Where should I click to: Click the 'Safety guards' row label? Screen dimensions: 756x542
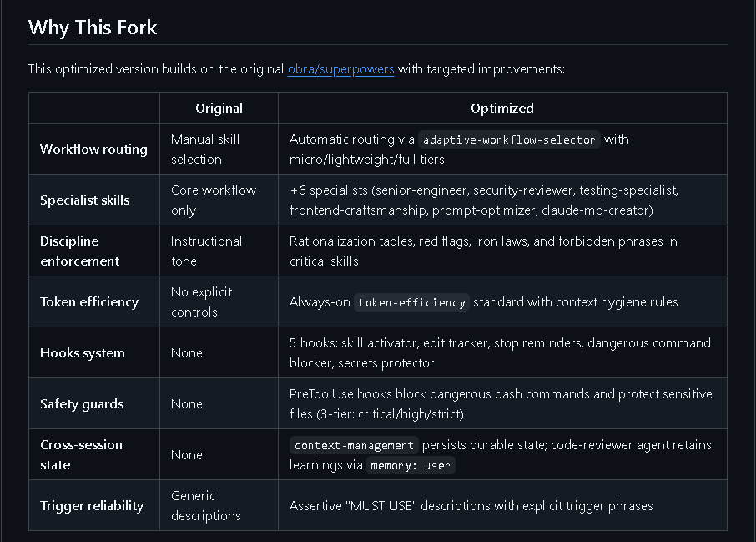pyautogui.click(x=82, y=404)
